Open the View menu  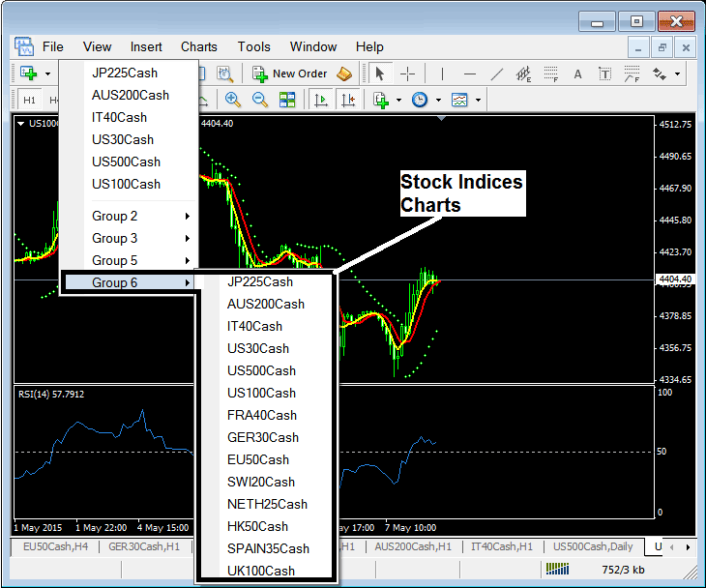pyautogui.click(x=97, y=46)
